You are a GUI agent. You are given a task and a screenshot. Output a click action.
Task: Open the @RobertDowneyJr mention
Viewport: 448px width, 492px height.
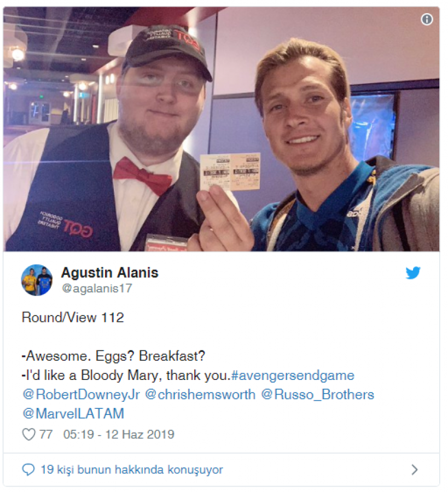[x=81, y=395]
